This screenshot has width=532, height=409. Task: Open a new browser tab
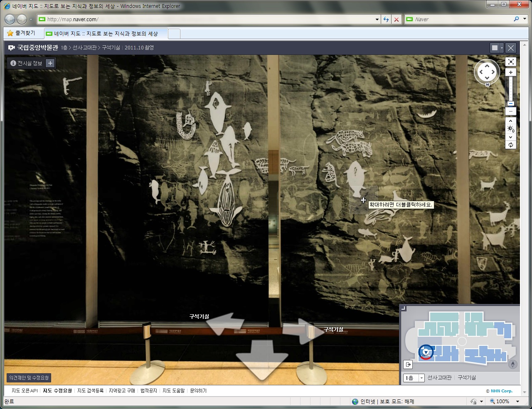coord(174,34)
